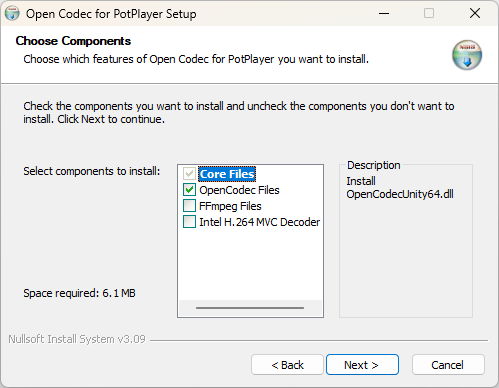Click the installer icon in title bar
The height and width of the screenshot is (388, 499).
pyautogui.click(x=12, y=14)
